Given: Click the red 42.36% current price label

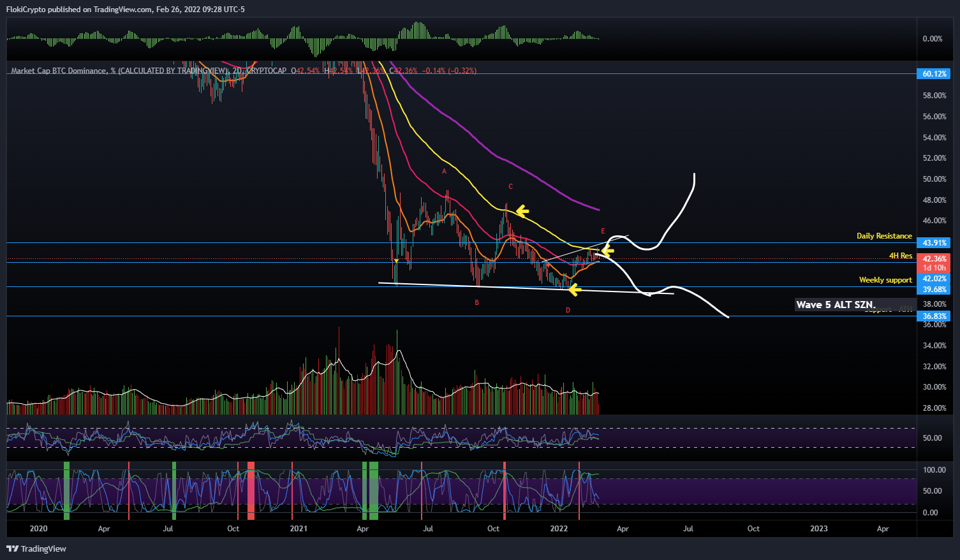Looking at the screenshot, I should click(x=934, y=259).
